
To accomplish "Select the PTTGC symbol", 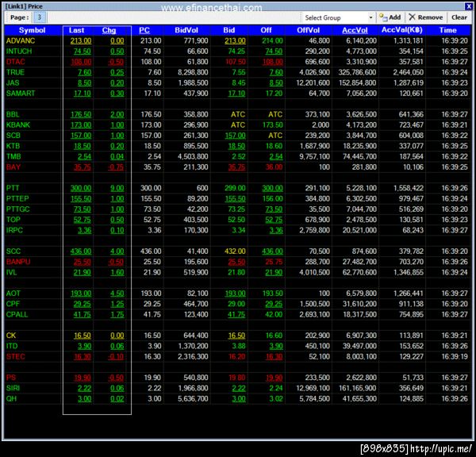I will [x=18, y=209].
